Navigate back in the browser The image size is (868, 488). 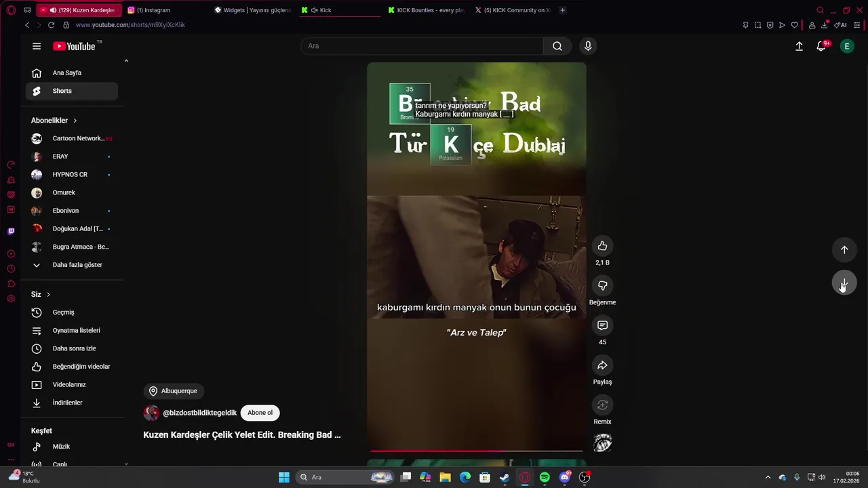coord(26,25)
